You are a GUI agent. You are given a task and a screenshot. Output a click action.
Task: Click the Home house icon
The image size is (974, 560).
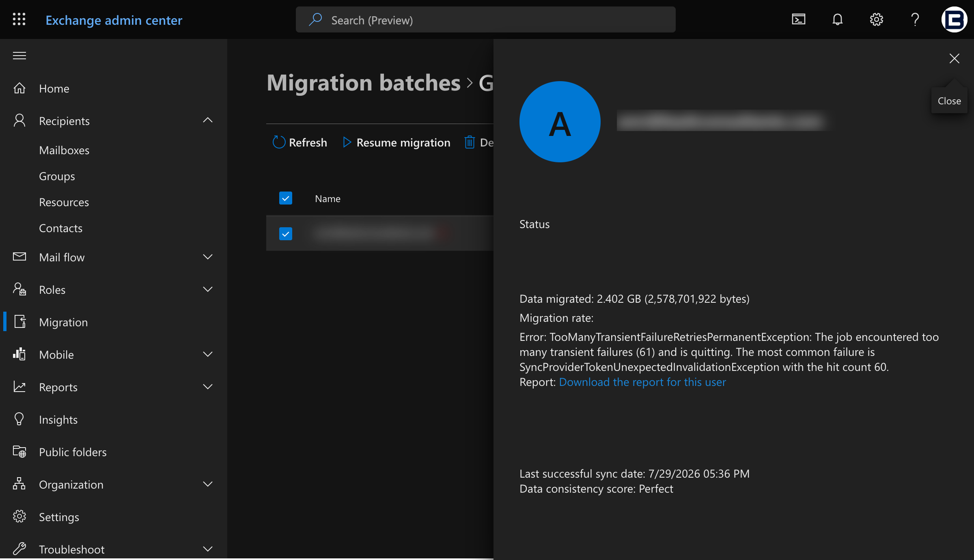tap(19, 88)
